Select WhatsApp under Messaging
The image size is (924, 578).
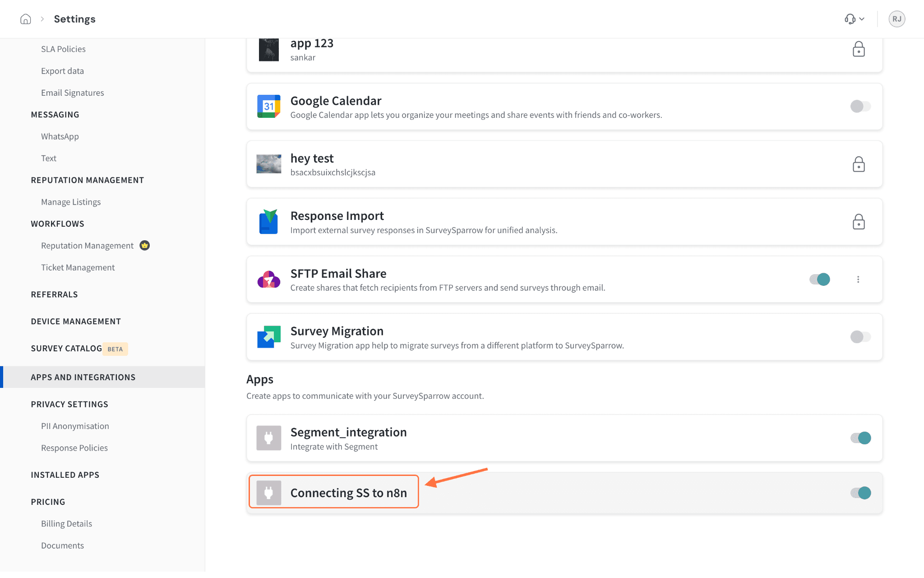click(60, 136)
